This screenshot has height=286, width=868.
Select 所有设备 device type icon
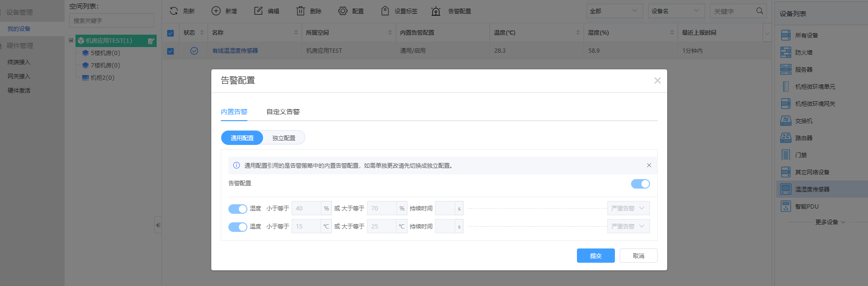tap(786, 35)
